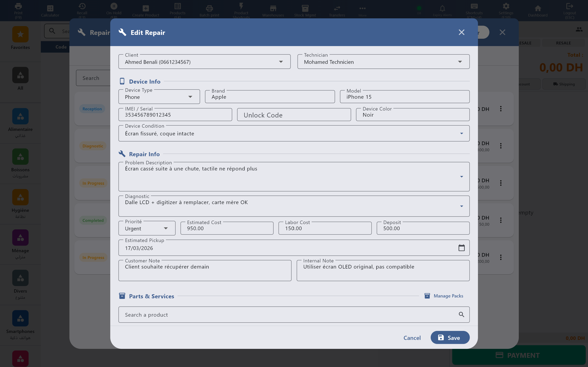Open Expiry Alerts
This screenshot has width=588, height=367.
tap(442, 10)
